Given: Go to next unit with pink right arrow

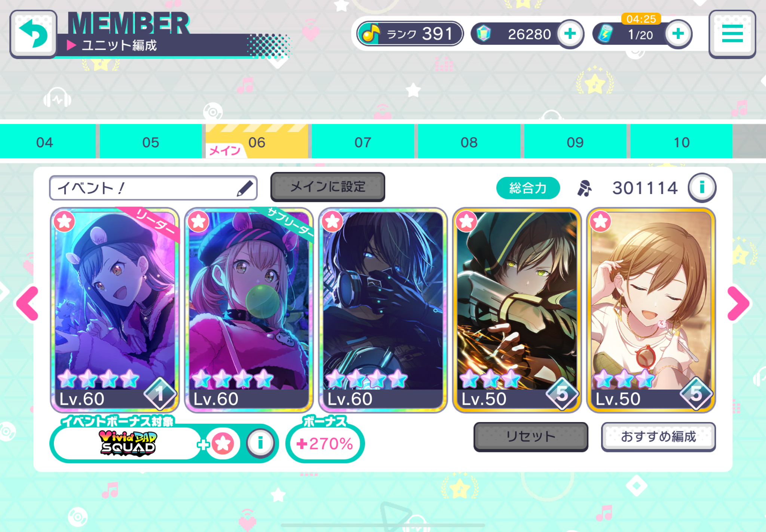Looking at the screenshot, I should [739, 303].
